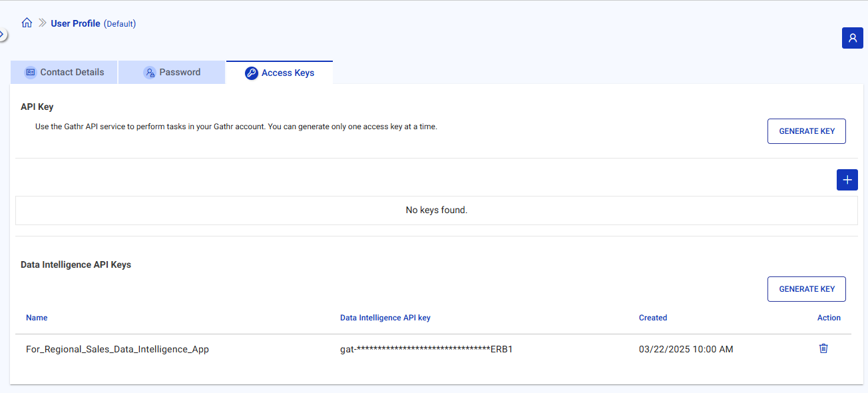Click the key icon on the Access Keys tab
Image resolution: width=868 pixels, height=393 pixels.
[x=252, y=73]
